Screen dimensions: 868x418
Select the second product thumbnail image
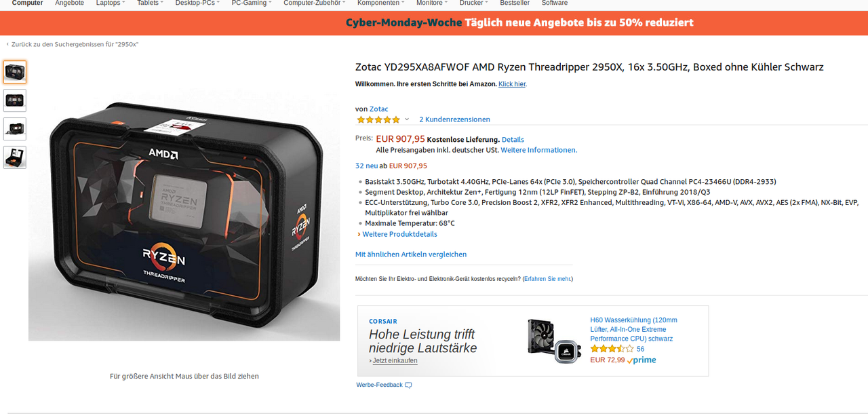pos(15,100)
